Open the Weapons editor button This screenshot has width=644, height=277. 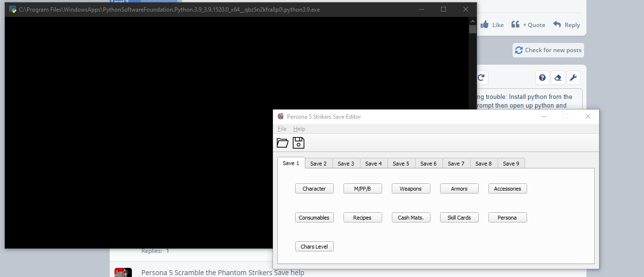[411, 189]
